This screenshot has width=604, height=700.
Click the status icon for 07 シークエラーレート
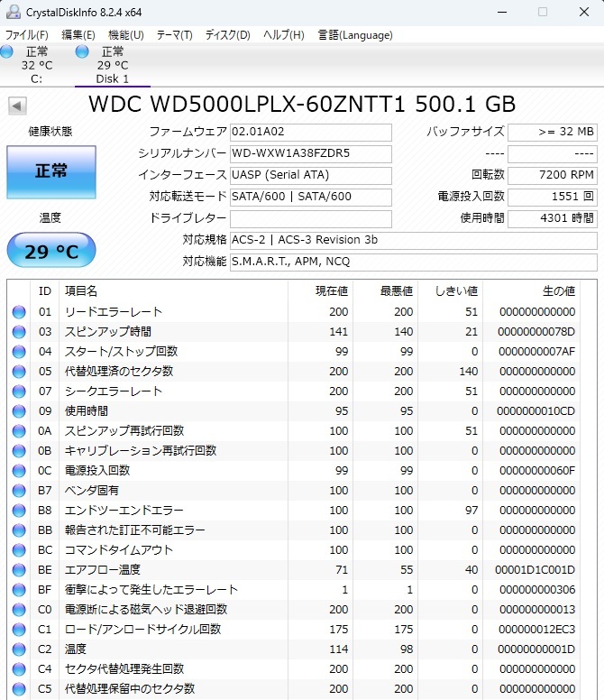tap(19, 391)
